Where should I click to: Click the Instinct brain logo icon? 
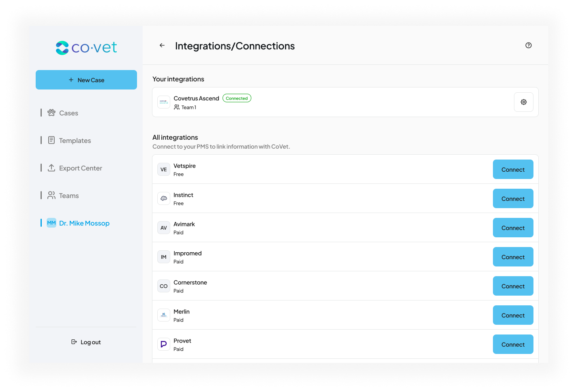point(164,198)
